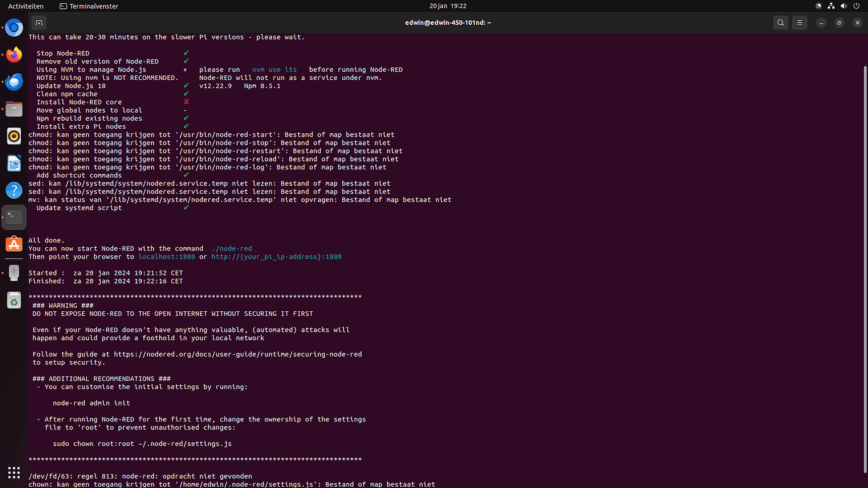This screenshot has height=488, width=868.
Task: Click '### ADDITIONAL RECOMMENDATIONS ###' heading
Action: pyautogui.click(x=102, y=379)
